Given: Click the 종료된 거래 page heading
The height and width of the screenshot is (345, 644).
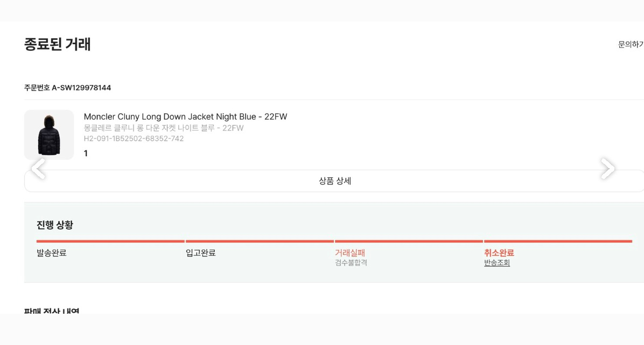Looking at the screenshot, I should pos(58,44).
